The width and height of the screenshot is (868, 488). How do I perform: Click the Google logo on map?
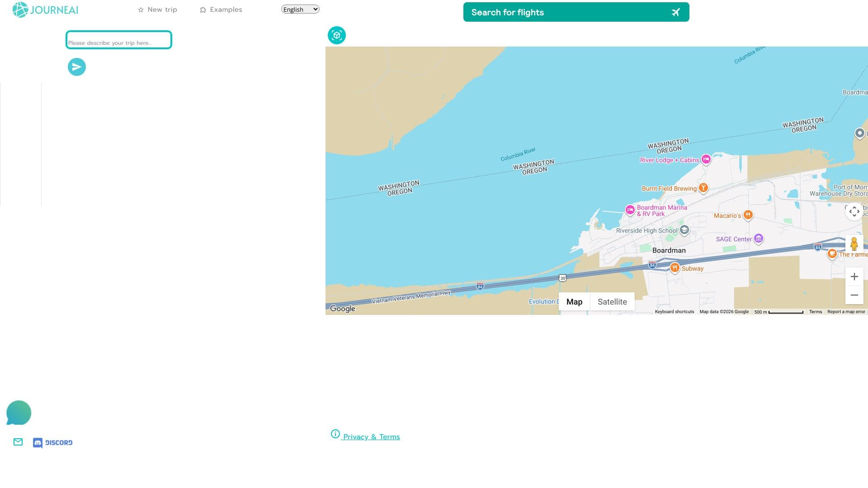[x=343, y=309]
